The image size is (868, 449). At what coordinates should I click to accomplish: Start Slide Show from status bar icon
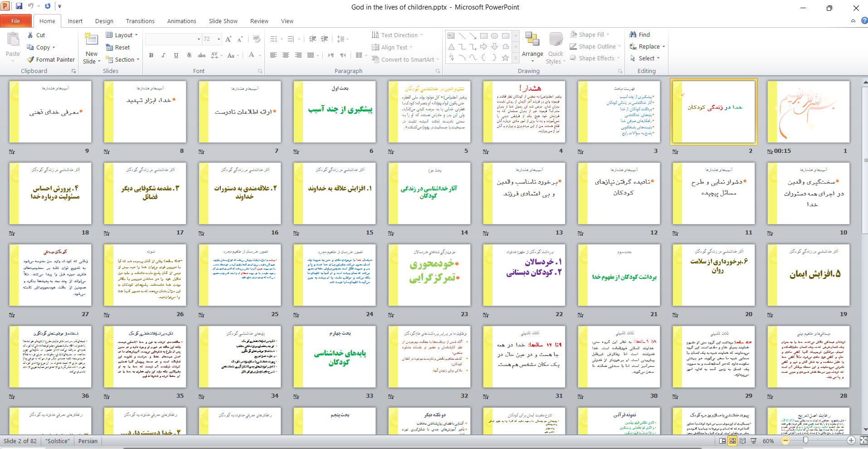pyautogui.click(x=753, y=441)
